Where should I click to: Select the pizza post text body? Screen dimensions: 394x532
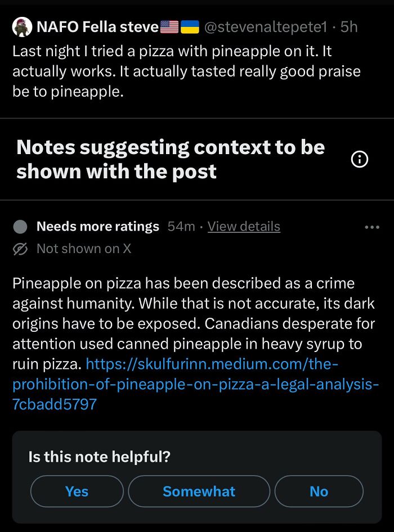(x=186, y=71)
